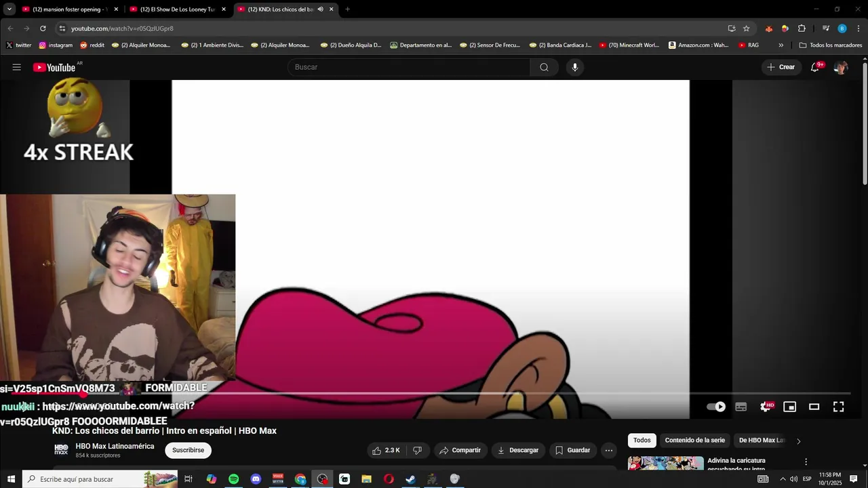
Task: Go to the YouTube home logo
Action: tap(54, 67)
